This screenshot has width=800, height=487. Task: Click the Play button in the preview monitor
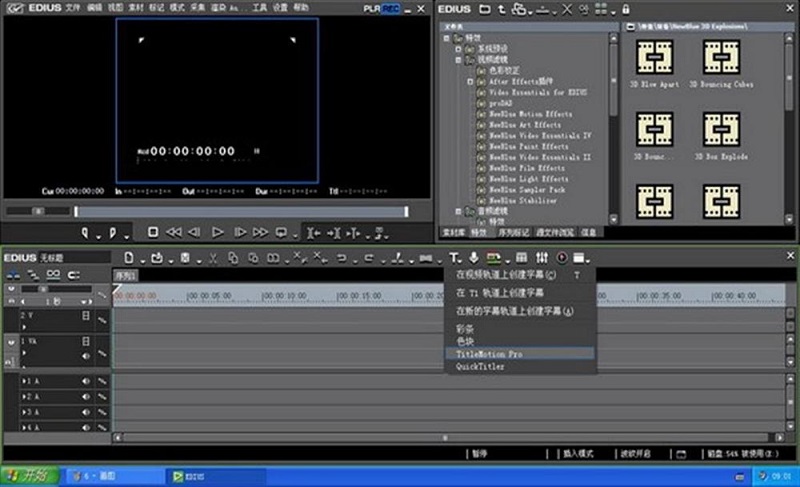pyautogui.click(x=218, y=232)
